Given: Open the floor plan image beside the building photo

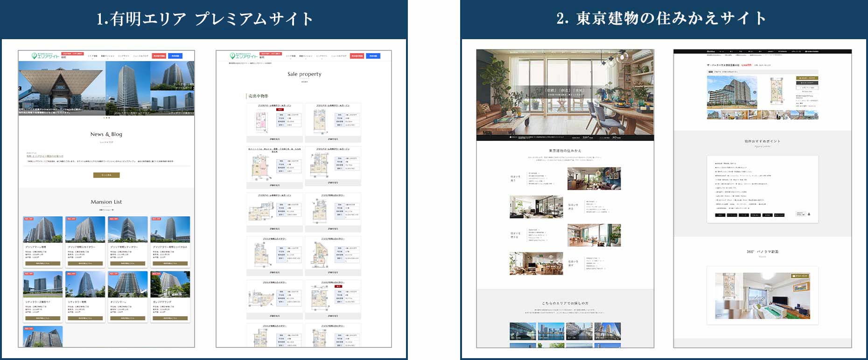Looking at the screenshot, I should tap(777, 91).
